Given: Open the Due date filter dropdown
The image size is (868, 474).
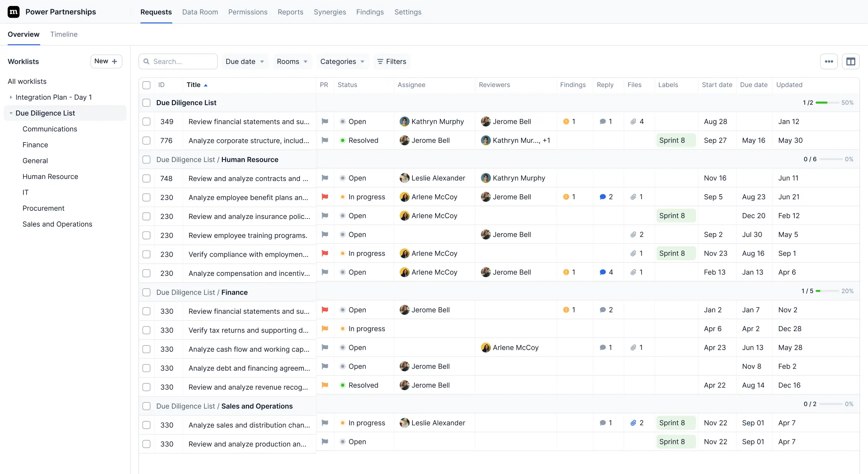Looking at the screenshot, I should 245,62.
